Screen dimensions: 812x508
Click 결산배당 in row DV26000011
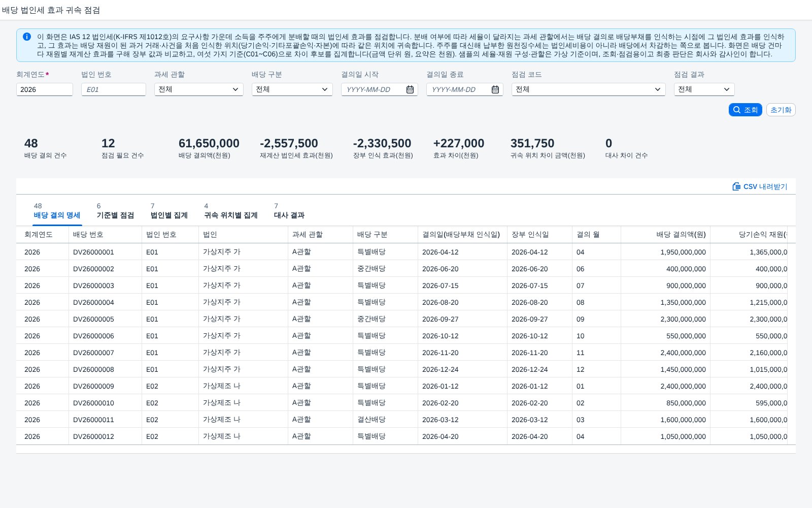click(371, 420)
